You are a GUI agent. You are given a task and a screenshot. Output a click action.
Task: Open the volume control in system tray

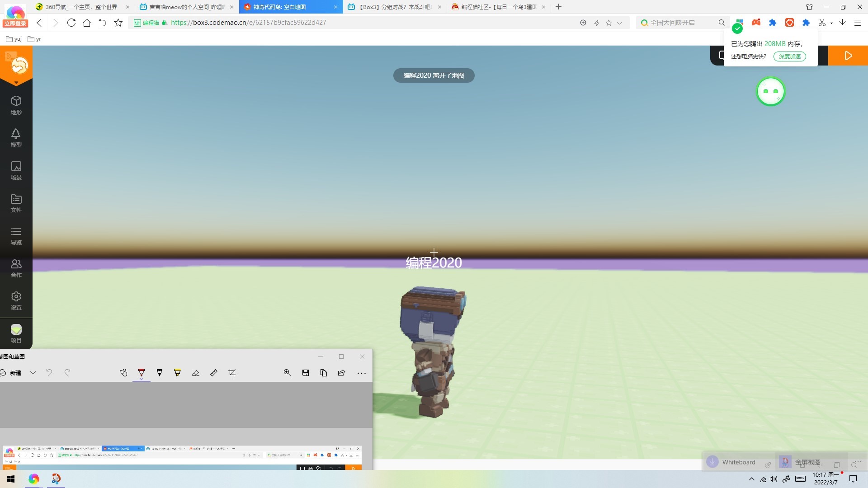[774, 479]
